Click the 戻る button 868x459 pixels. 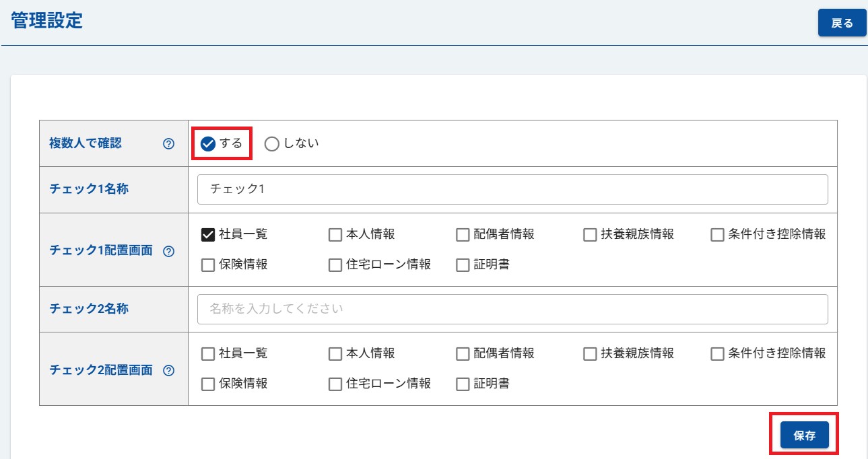[x=842, y=23]
